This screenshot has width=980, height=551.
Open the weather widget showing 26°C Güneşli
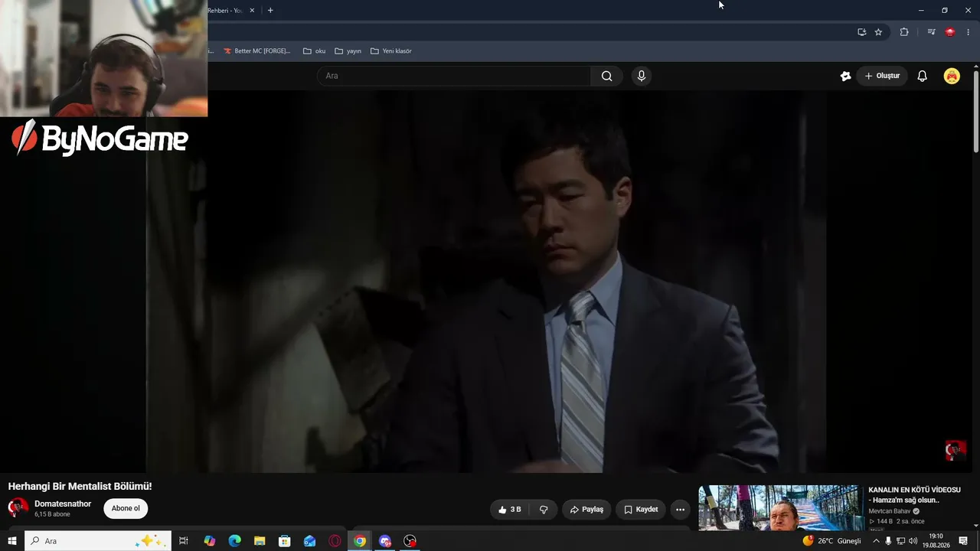click(x=831, y=541)
